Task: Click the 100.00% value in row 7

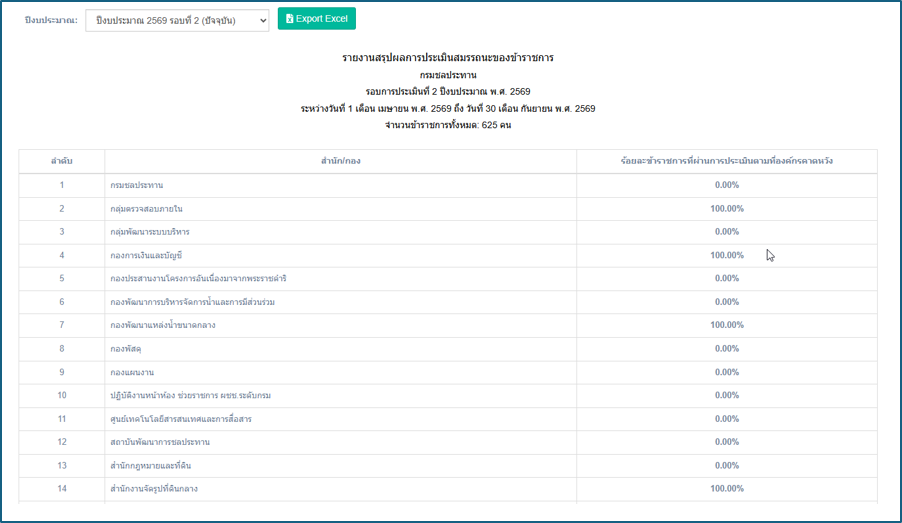Action: (x=727, y=325)
